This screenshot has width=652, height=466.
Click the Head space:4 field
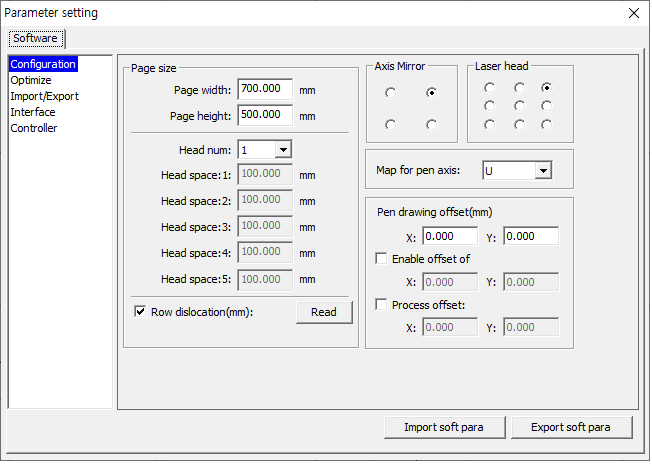(265, 252)
